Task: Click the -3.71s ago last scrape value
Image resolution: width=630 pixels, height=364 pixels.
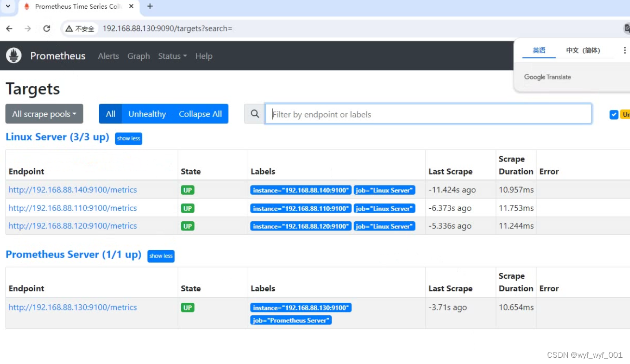Action: point(448,307)
